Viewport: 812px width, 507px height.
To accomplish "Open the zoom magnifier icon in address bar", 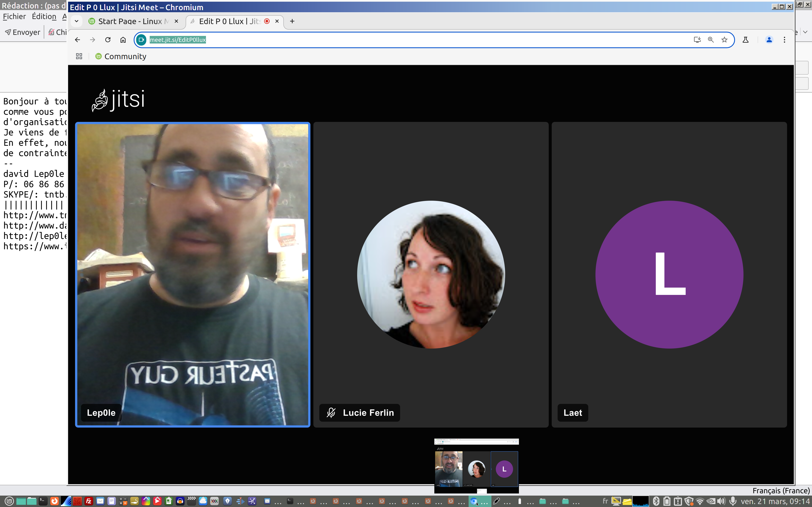I will coord(711,40).
